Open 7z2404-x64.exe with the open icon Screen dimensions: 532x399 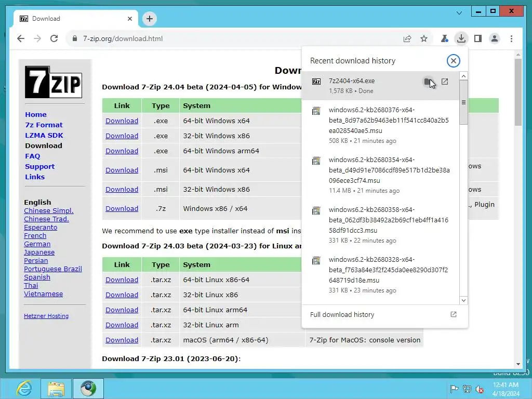445,82
